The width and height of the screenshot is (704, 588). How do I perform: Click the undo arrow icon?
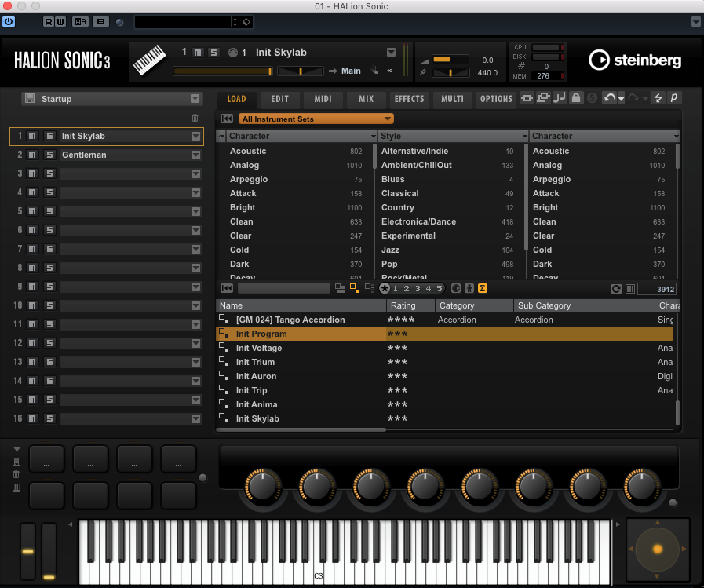tap(609, 98)
